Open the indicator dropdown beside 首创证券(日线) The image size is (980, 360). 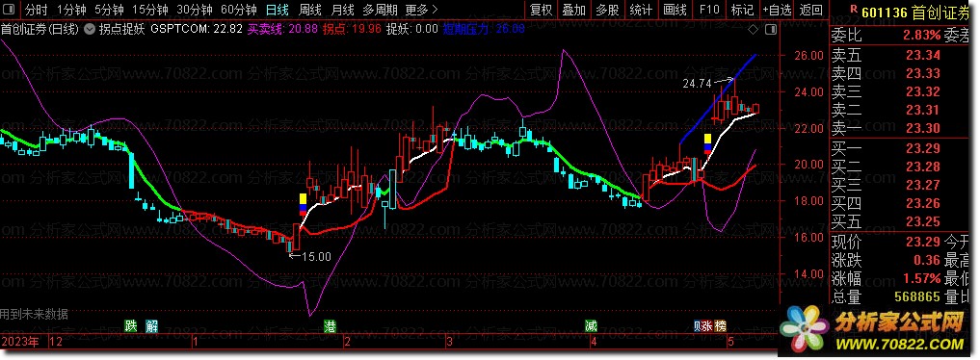(x=90, y=29)
